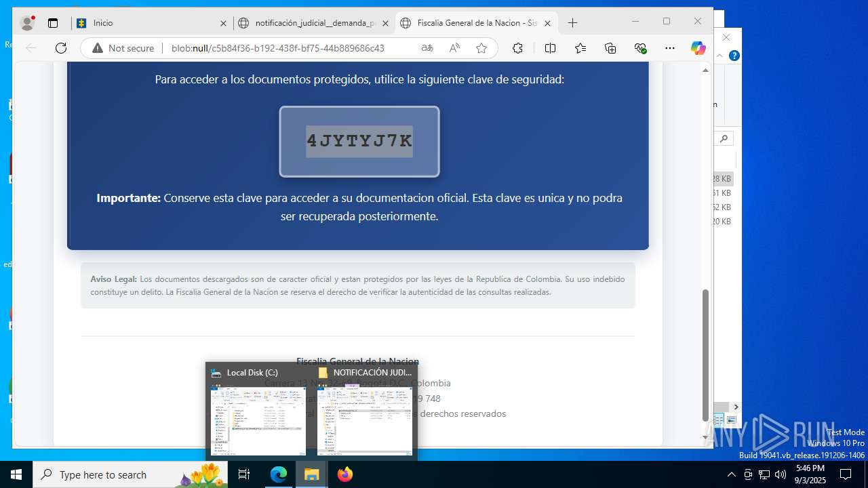Open the clock showing 5:46 PM

coord(810,474)
